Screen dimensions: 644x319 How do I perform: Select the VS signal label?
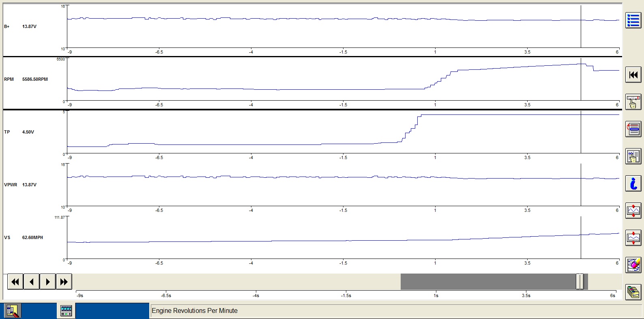7,238
